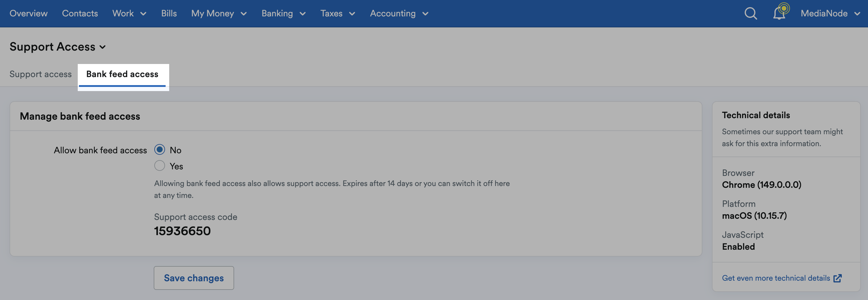The width and height of the screenshot is (868, 300).
Task: Click the Support access code label
Action: pos(195,217)
